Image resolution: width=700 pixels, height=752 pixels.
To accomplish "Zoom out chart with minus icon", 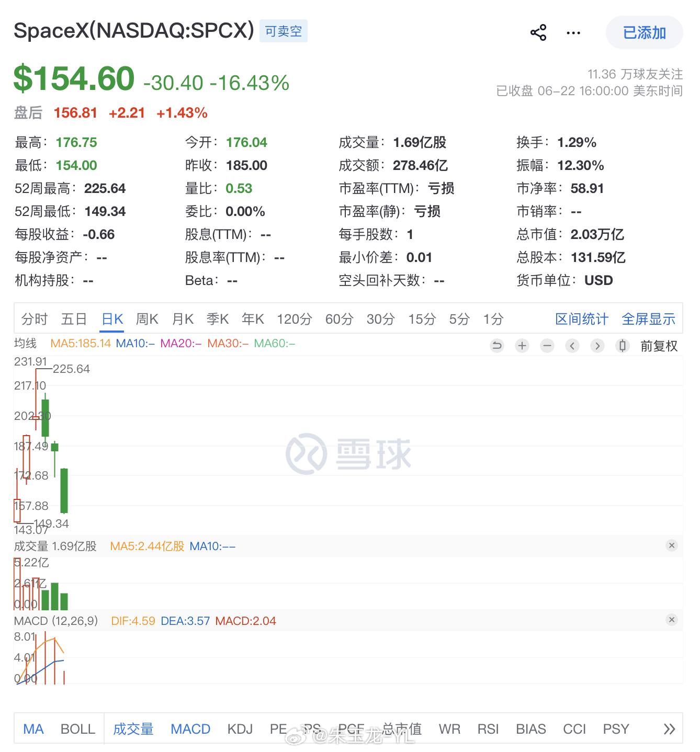I will [547, 346].
